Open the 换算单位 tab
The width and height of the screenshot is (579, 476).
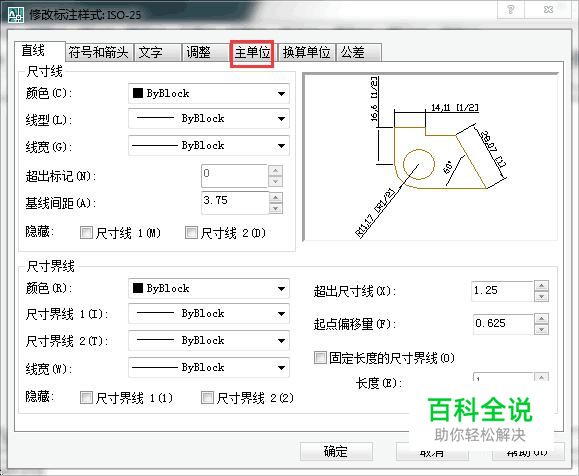306,52
